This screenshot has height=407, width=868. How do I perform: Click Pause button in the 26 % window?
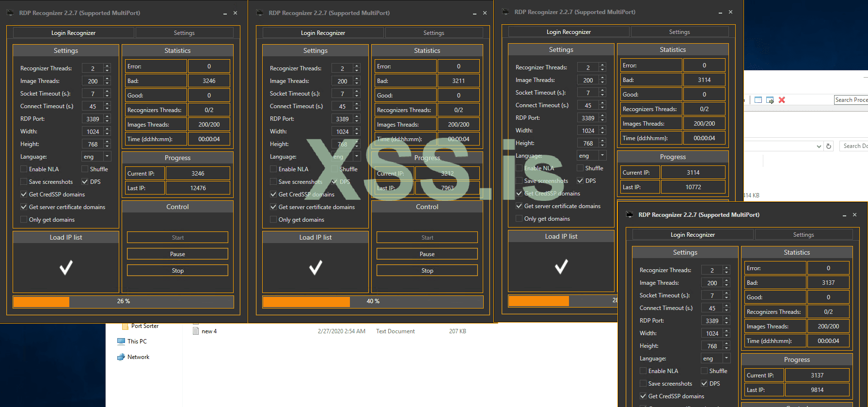177,254
